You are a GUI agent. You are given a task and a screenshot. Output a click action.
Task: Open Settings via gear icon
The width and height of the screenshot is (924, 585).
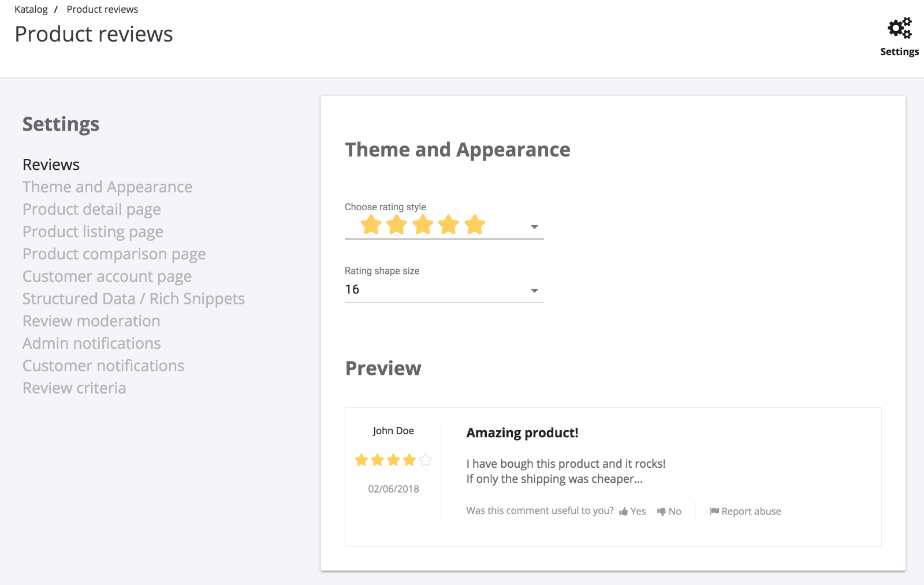coord(899,28)
